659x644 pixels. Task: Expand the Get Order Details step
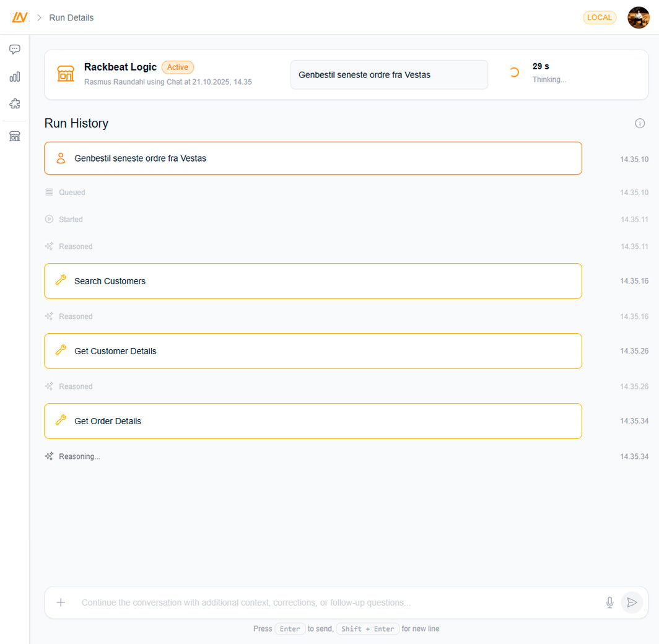(x=313, y=421)
